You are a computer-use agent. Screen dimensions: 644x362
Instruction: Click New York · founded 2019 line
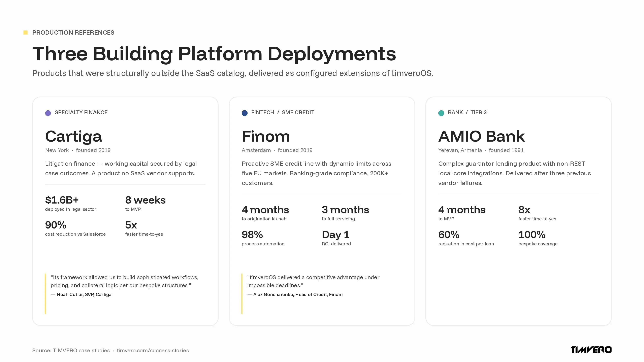tap(78, 150)
